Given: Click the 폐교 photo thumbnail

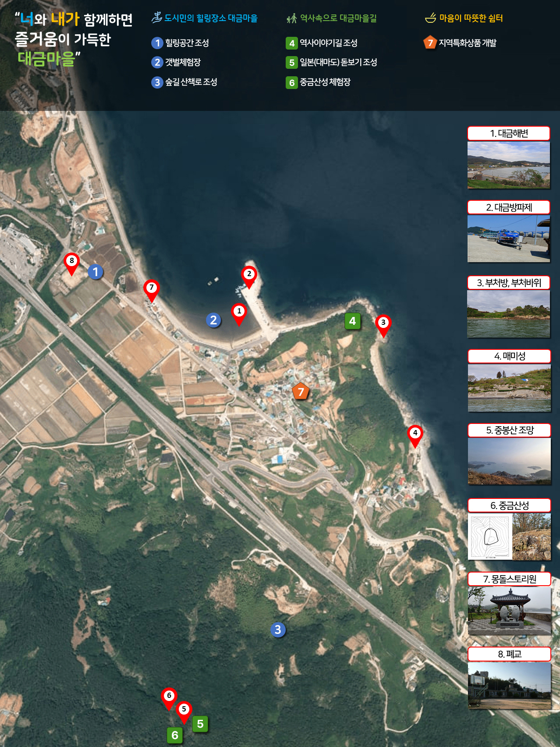Looking at the screenshot, I should click(x=509, y=686).
